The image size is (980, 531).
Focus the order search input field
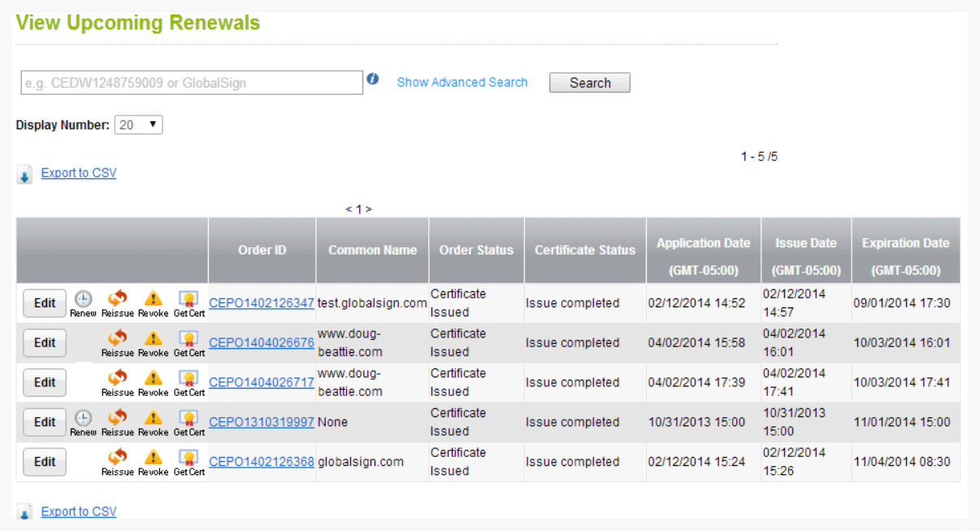(192, 83)
